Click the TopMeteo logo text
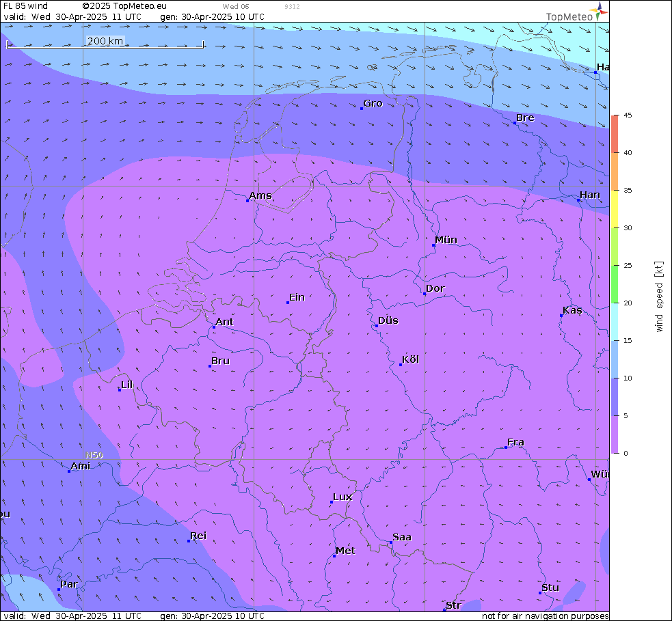 click(x=569, y=16)
